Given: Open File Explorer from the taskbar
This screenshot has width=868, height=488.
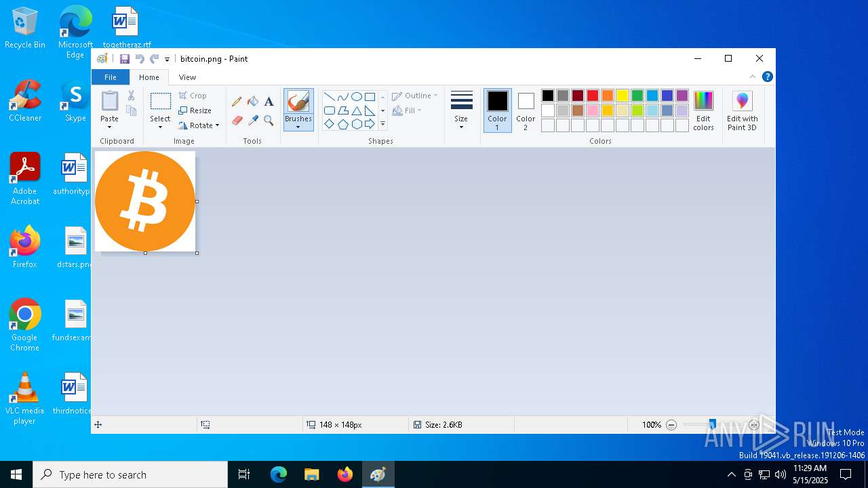Looking at the screenshot, I should click(312, 474).
